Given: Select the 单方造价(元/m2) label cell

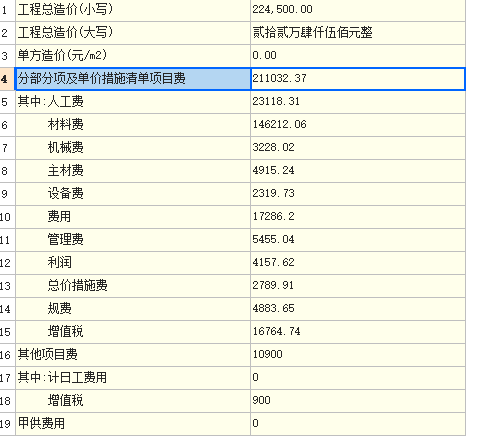Looking at the screenshot, I should pyautogui.click(x=133, y=56).
